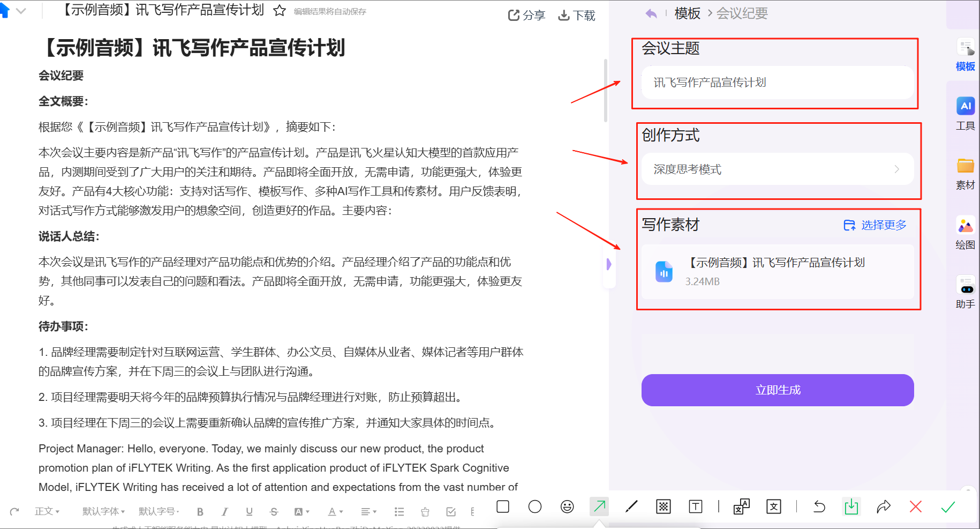Toggle bold text formatting
980x529 pixels.
[x=200, y=512]
